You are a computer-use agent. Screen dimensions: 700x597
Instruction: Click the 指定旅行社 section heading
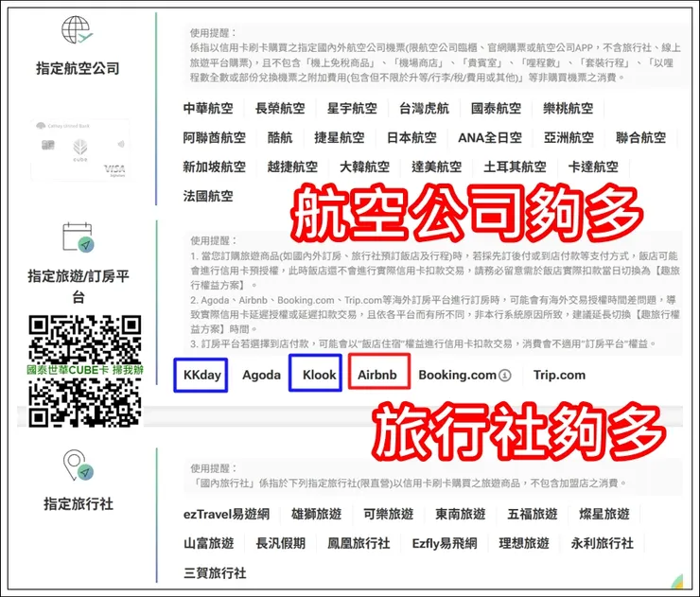pos(79,504)
